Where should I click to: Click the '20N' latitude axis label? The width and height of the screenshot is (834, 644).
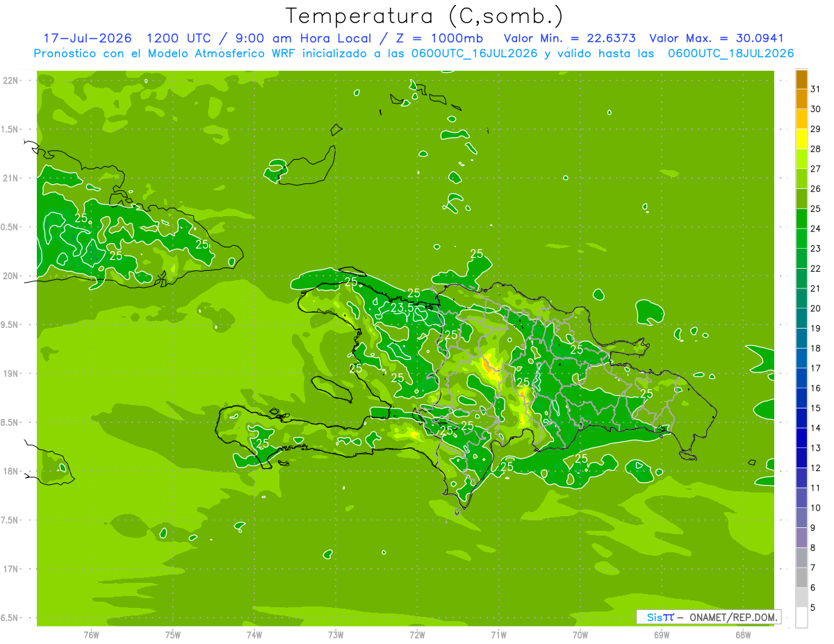[x=9, y=276]
